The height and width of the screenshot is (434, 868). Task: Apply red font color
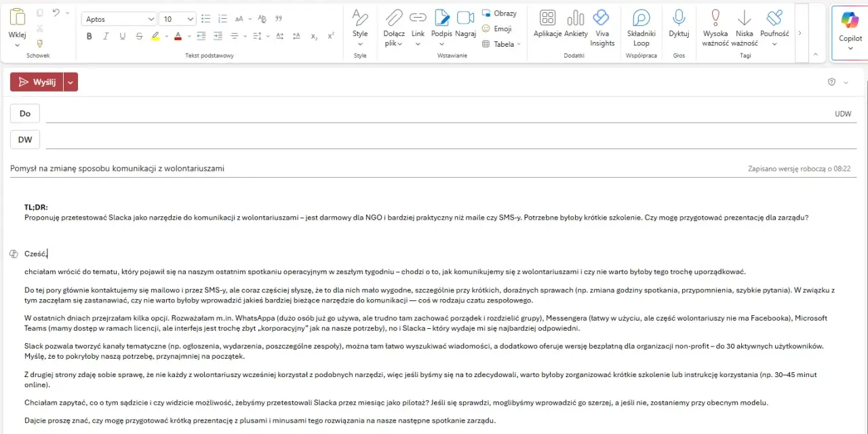coord(178,36)
